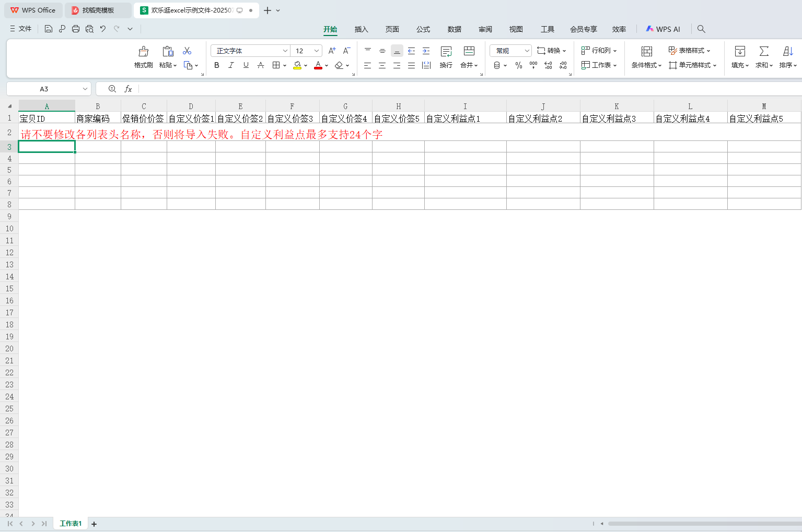Click the percent style icon
Viewport: 802px width, 532px height.
pos(518,65)
